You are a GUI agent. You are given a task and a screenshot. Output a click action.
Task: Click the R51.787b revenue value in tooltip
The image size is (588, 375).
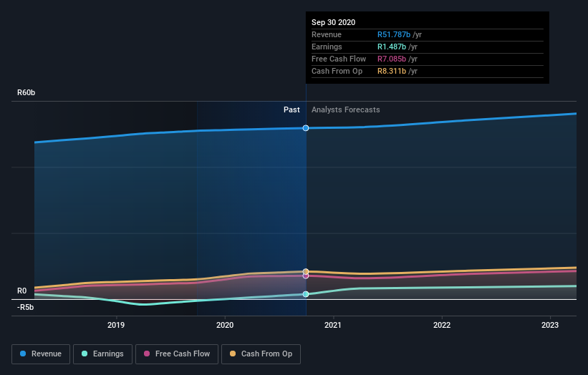[394, 34]
